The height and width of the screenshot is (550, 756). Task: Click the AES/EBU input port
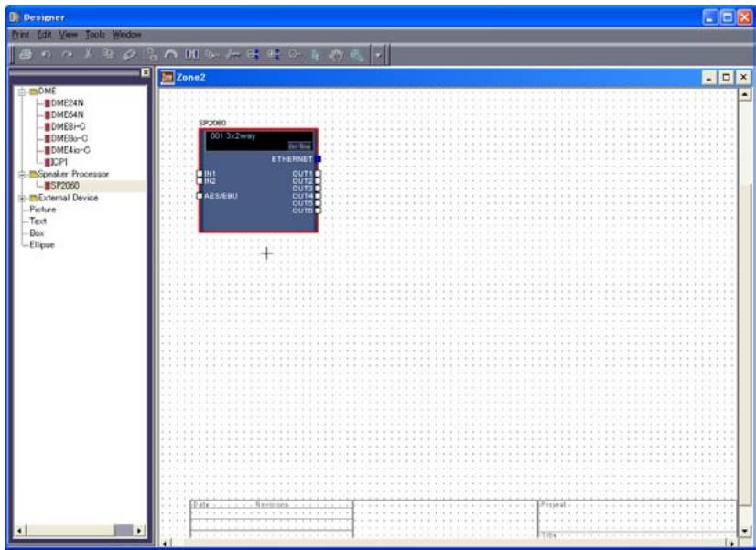(x=200, y=196)
